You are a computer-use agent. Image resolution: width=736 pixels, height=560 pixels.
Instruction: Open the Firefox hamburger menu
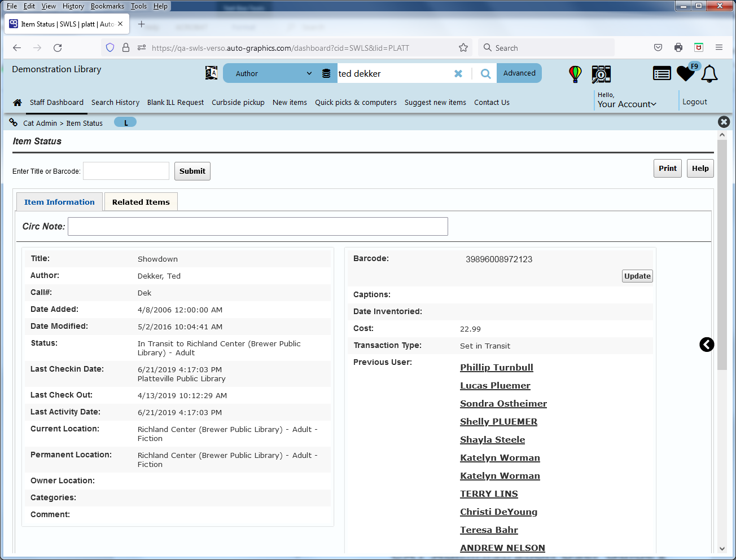(719, 48)
